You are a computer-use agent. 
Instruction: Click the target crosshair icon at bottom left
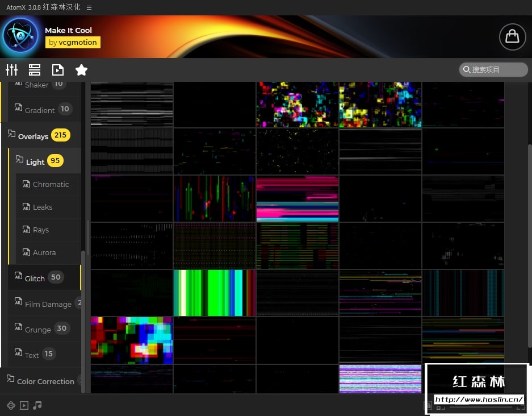coord(11,405)
